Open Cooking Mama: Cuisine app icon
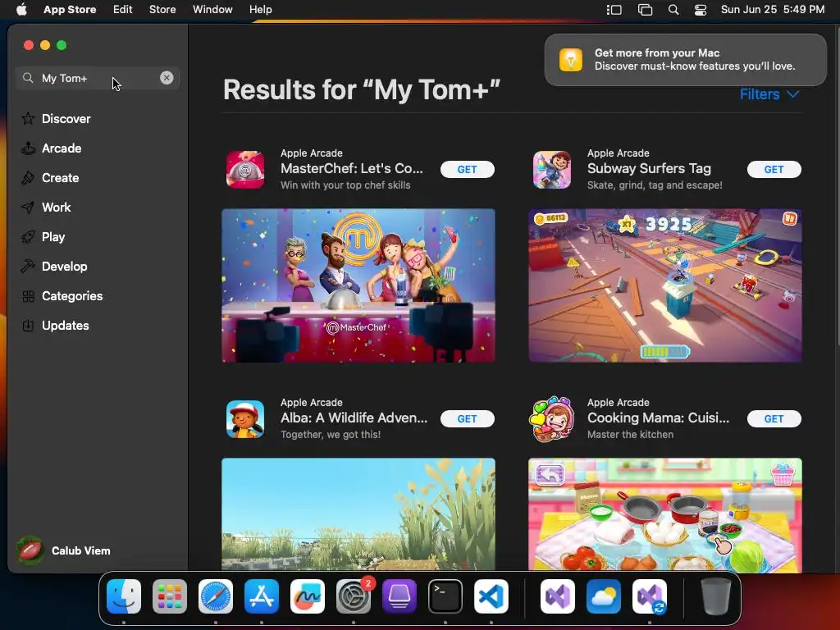 tap(552, 419)
